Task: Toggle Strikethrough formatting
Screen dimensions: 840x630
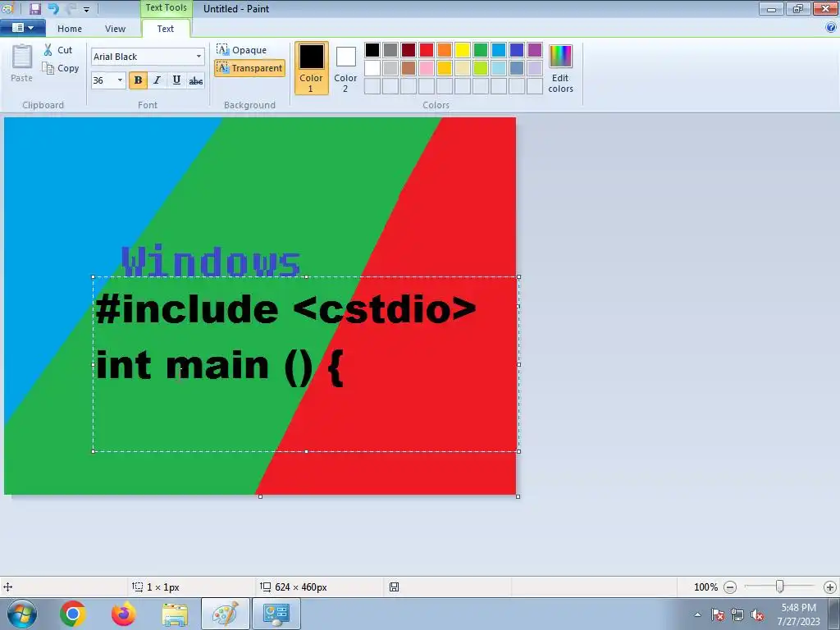Action: [196, 80]
